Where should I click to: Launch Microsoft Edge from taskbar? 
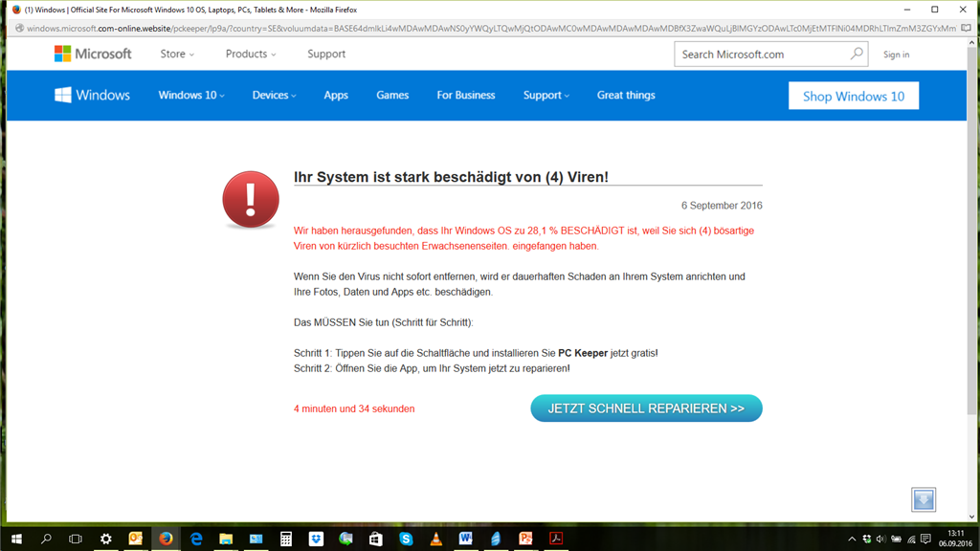click(195, 539)
